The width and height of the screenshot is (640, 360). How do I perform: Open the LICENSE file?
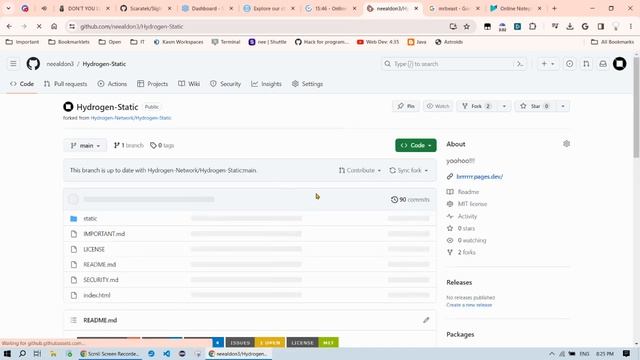(x=94, y=249)
